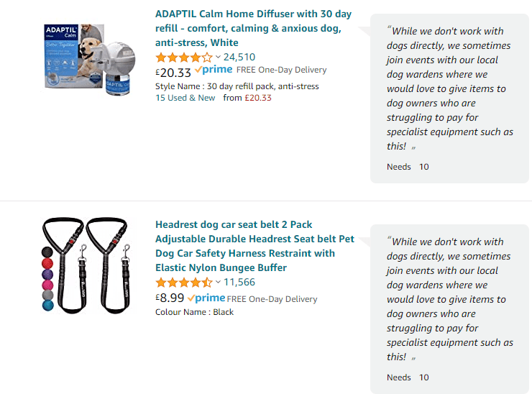
Task: Click the comment box beside ADAPTIL diffuser
Action: click(450, 98)
